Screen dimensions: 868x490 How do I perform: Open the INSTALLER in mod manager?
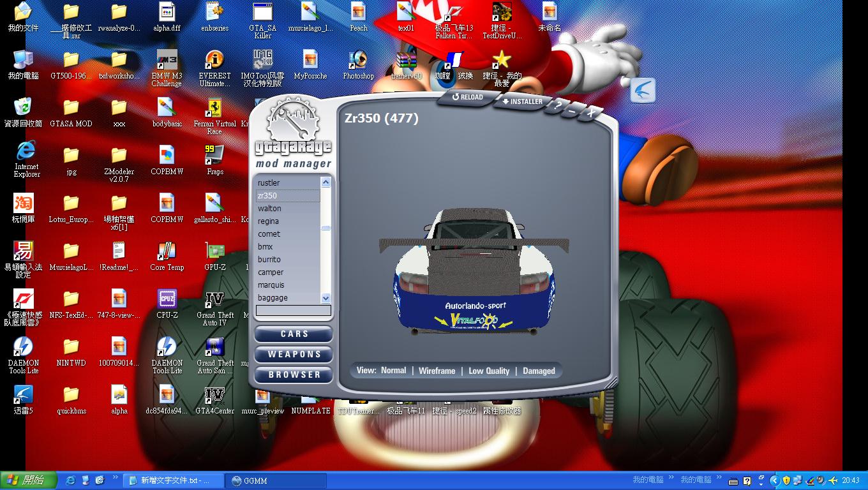tap(523, 102)
